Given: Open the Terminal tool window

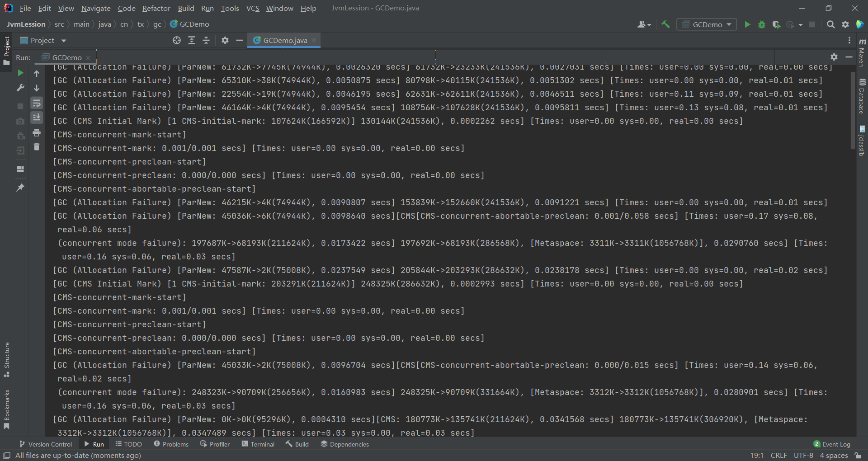Looking at the screenshot, I should tap(258, 444).
